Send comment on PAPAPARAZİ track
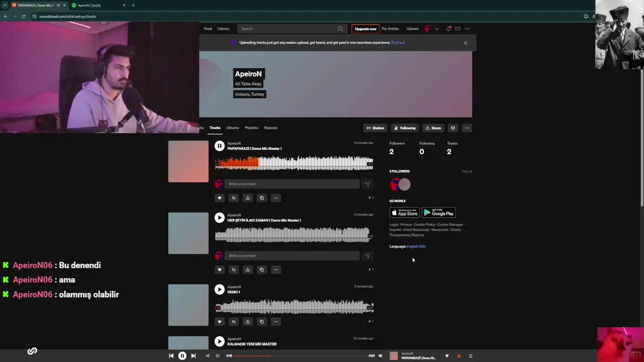The height and width of the screenshot is (362, 644). 367,184
